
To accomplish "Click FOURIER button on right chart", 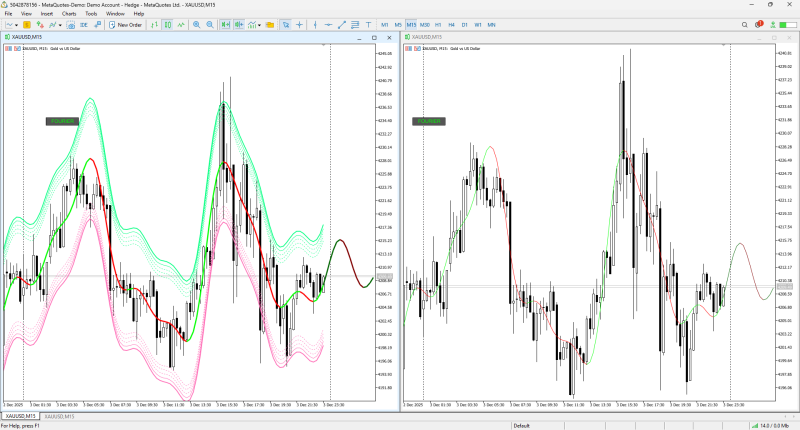I will (x=429, y=121).
